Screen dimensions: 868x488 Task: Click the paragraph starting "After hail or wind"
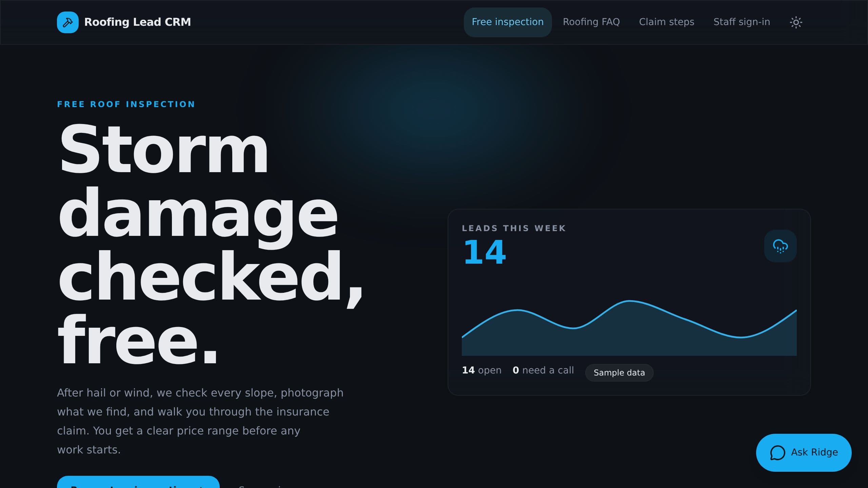click(x=200, y=421)
